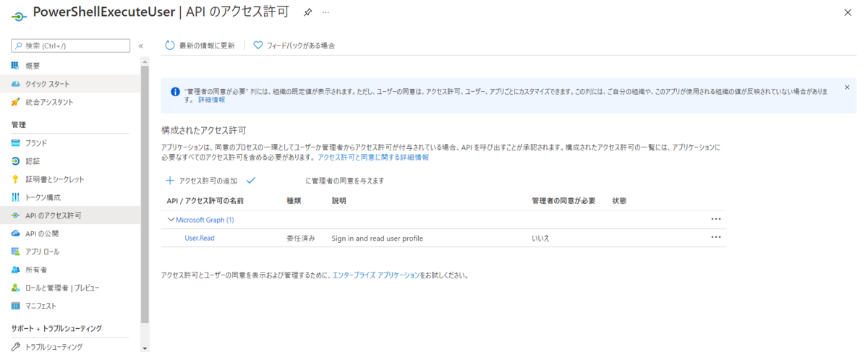
Task: Open the ellipsis menu beside the title
Action: point(326,12)
